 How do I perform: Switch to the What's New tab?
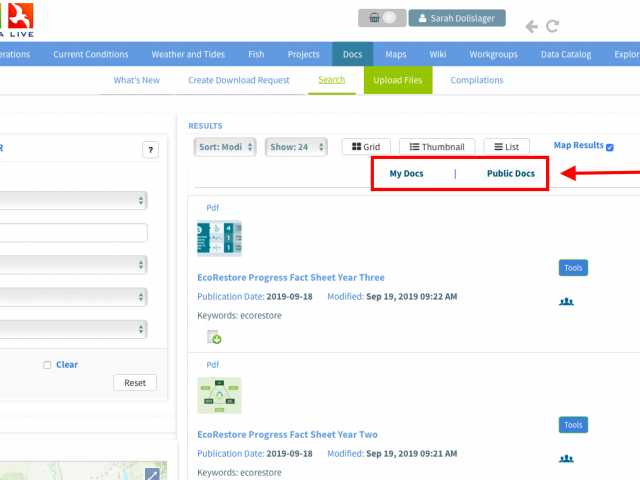point(137,80)
